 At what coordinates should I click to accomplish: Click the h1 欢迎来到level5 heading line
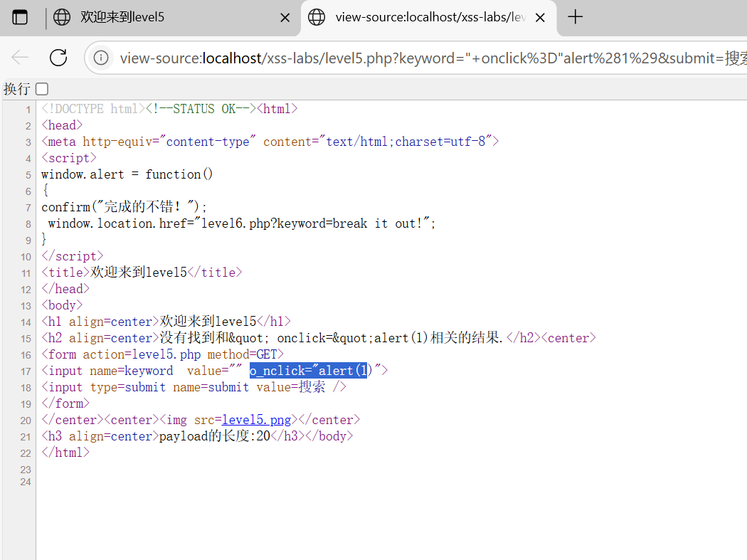tap(166, 321)
